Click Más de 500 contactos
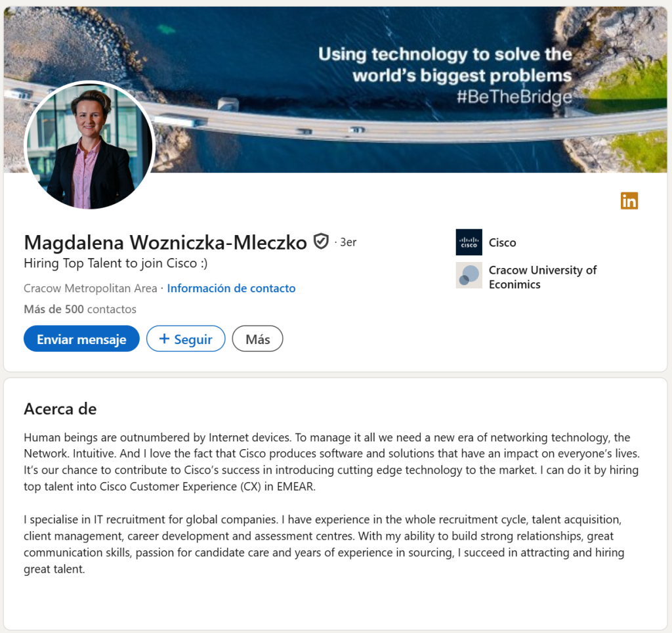The height and width of the screenshot is (633, 672). (80, 309)
